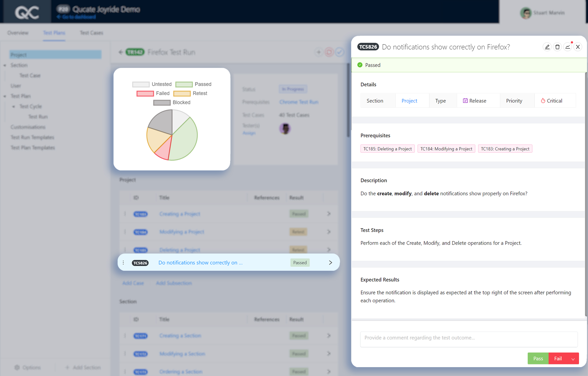Open the results chart icon with red notification dot

(x=568, y=47)
